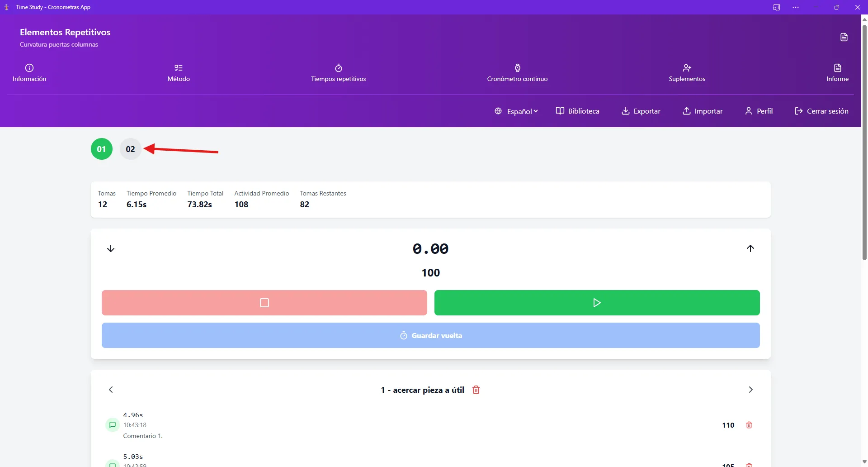Click the page vertical scrollbar thumb
The height and width of the screenshot is (467, 868).
[864, 142]
